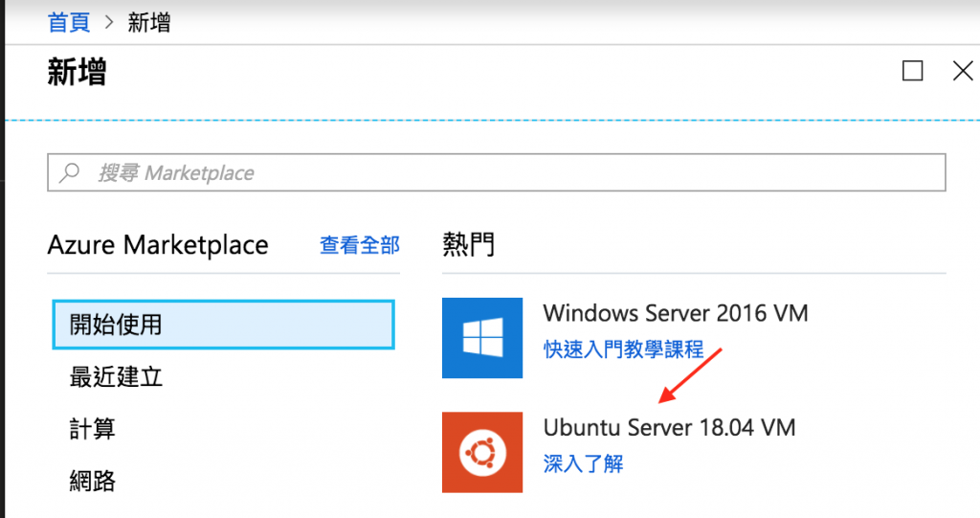Maximize the 新增 blade

(x=912, y=71)
